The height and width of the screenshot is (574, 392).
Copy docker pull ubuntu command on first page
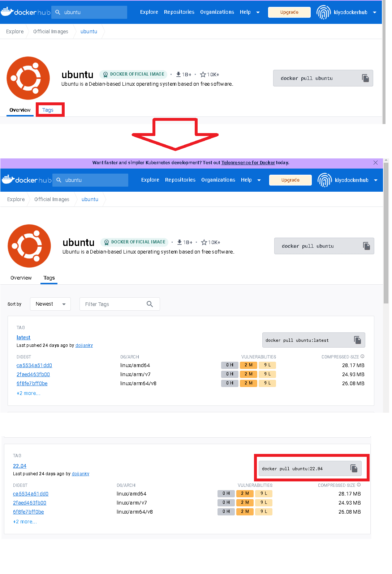click(366, 78)
